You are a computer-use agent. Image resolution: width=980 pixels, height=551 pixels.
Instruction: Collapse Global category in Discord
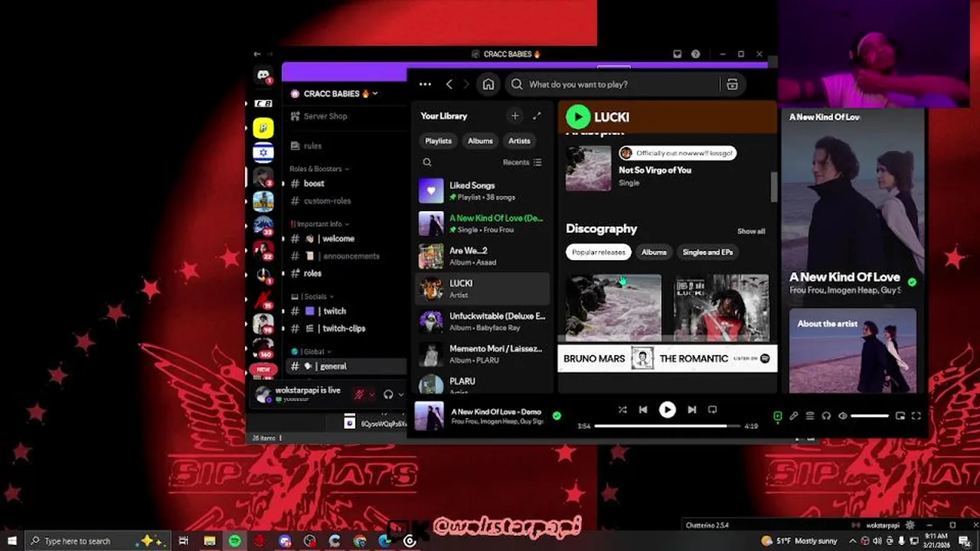[x=312, y=351]
